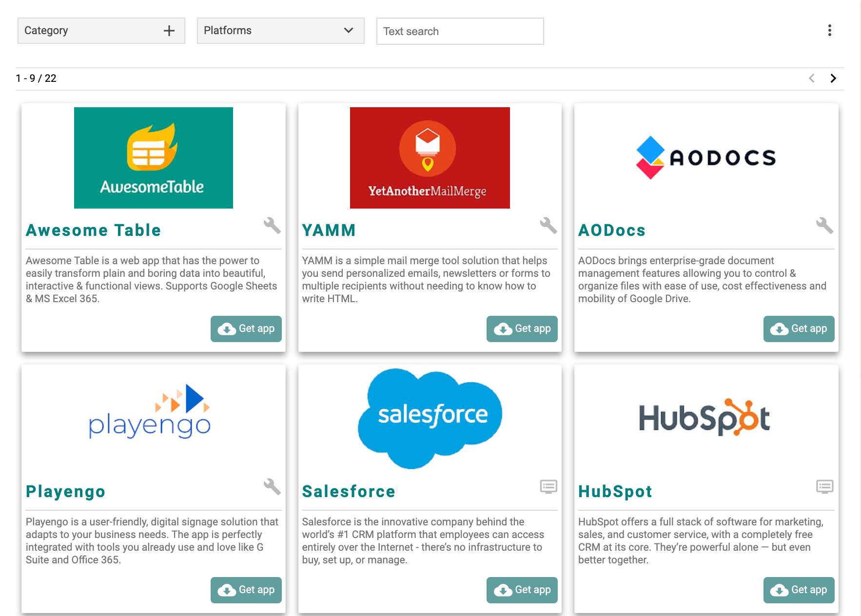The height and width of the screenshot is (616, 861).
Task: Click the AODocs document management description
Action: coord(703,280)
